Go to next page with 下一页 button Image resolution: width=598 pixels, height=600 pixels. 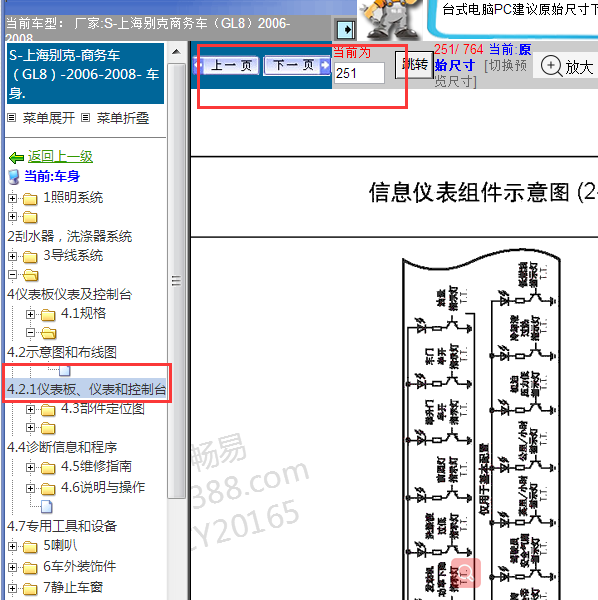(297, 65)
